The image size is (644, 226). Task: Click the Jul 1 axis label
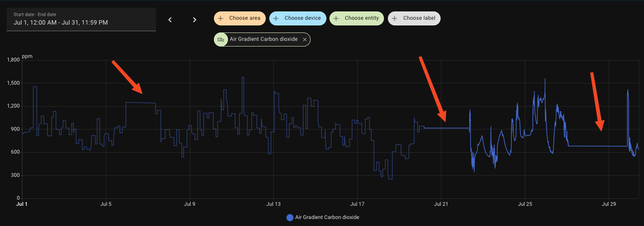(22, 204)
